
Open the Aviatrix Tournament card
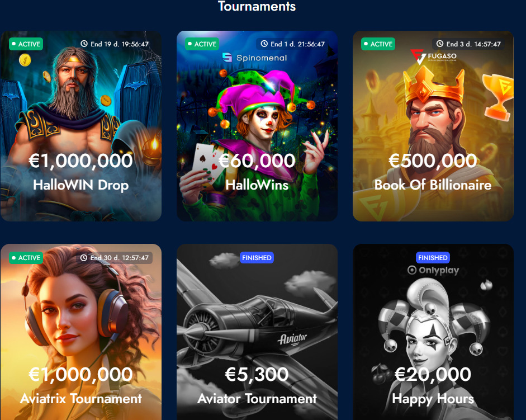(x=81, y=332)
